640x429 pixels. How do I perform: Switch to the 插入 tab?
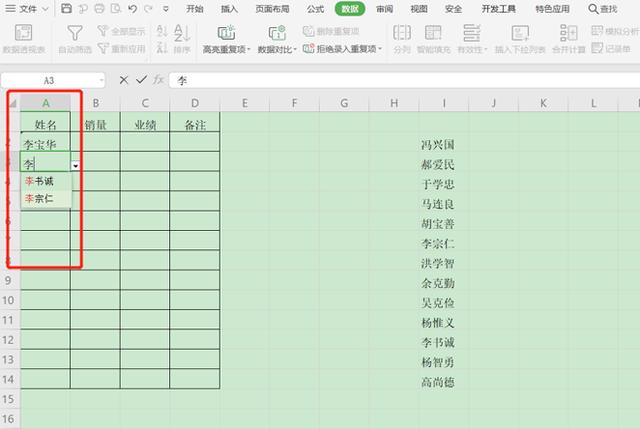[229, 9]
